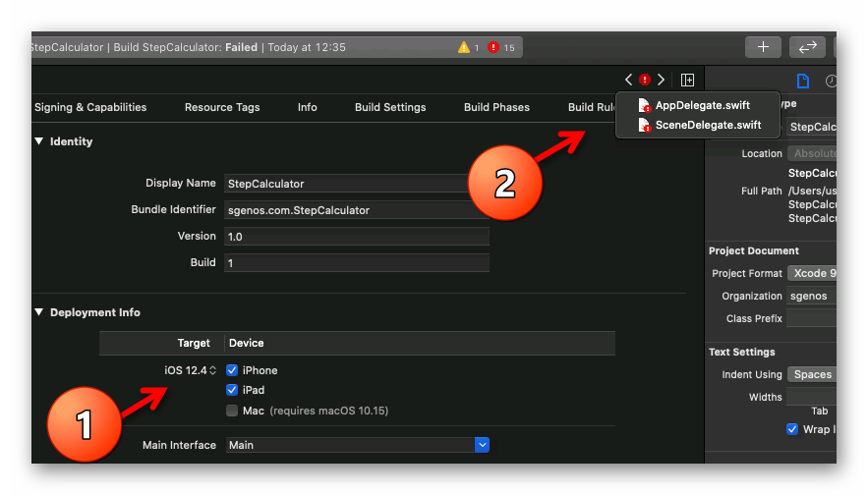868x495 pixels.
Task: Switch to the Build Settings tab
Action: click(390, 107)
